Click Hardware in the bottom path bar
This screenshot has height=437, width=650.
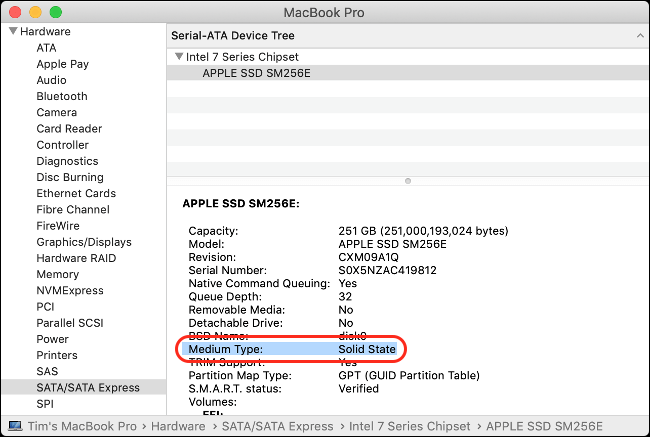(178, 426)
